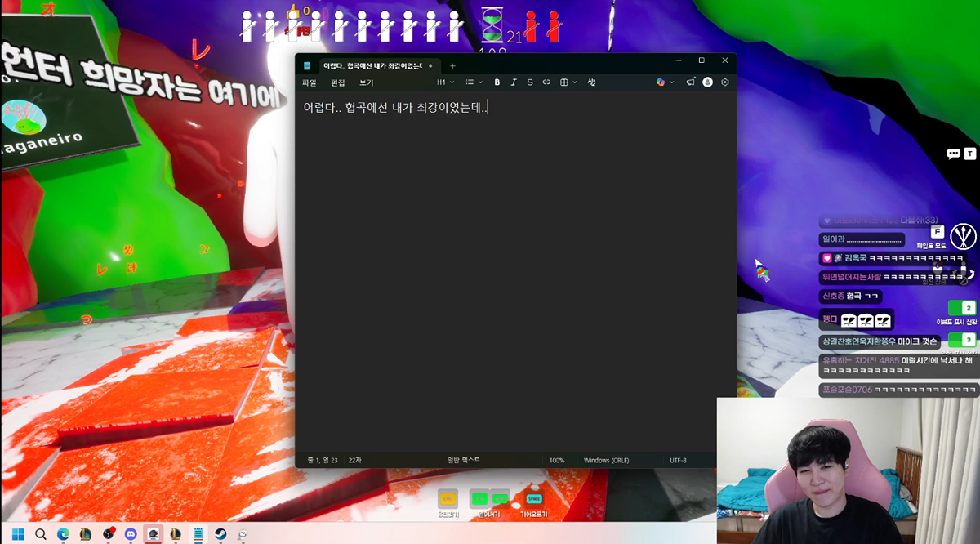980x544 pixels.
Task: Open the 보기 menu in Notepad
Action: [367, 82]
